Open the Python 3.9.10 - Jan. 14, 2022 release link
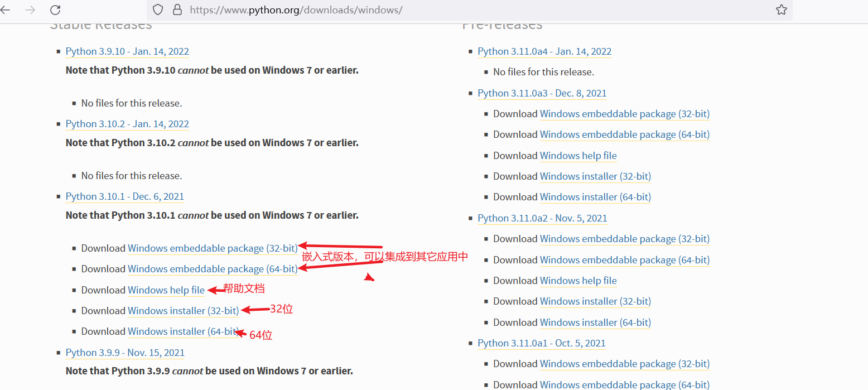The image size is (868, 390). pos(127,51)
